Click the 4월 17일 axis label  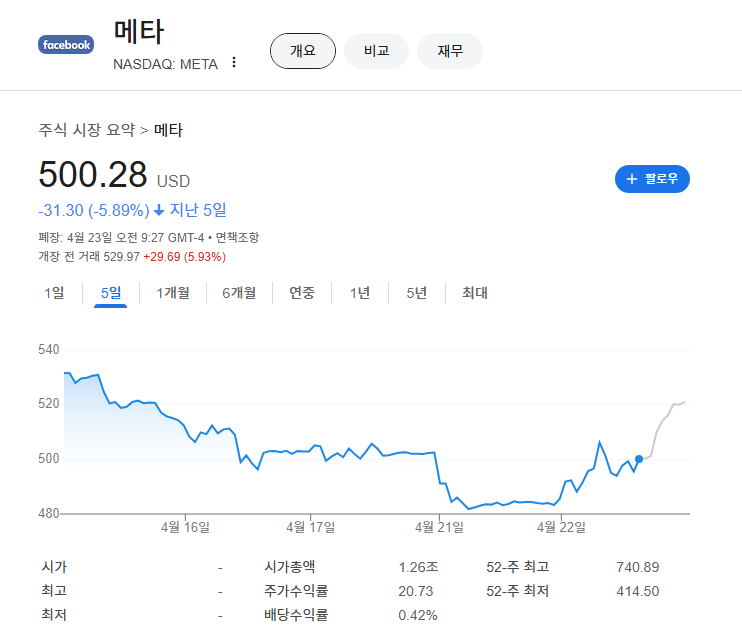[310, 527]
